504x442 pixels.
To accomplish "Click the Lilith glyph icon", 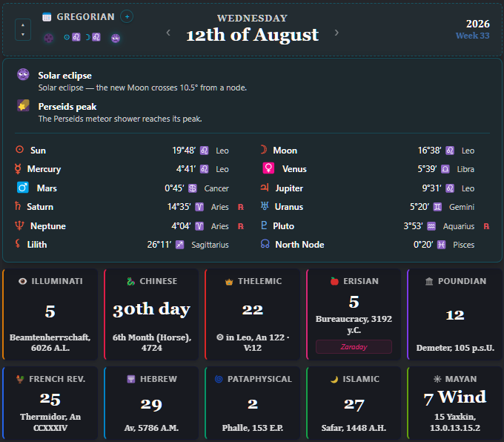I will coord(18,244).
